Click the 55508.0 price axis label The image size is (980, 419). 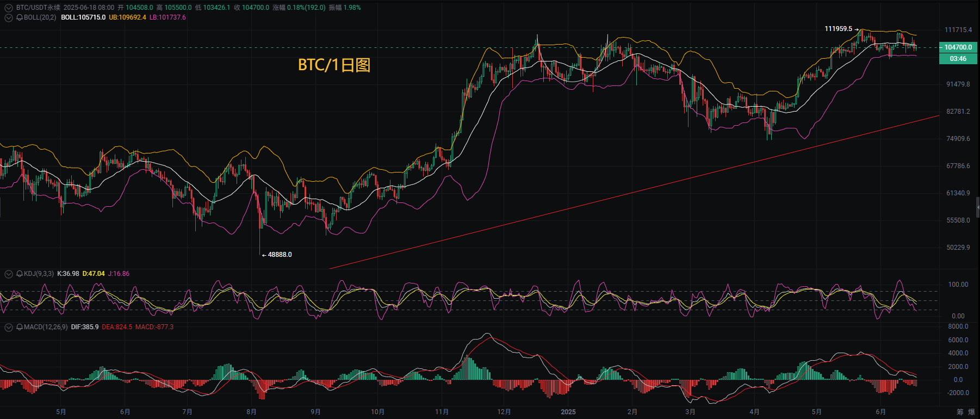coord(958,220)
